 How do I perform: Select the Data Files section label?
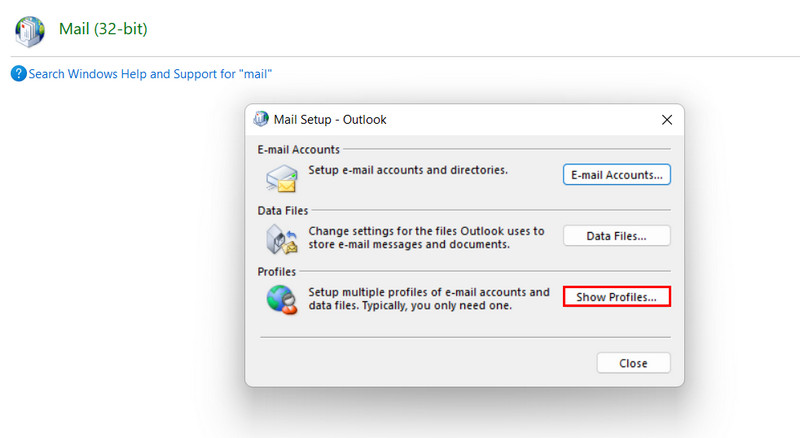(x=283, y=210)
